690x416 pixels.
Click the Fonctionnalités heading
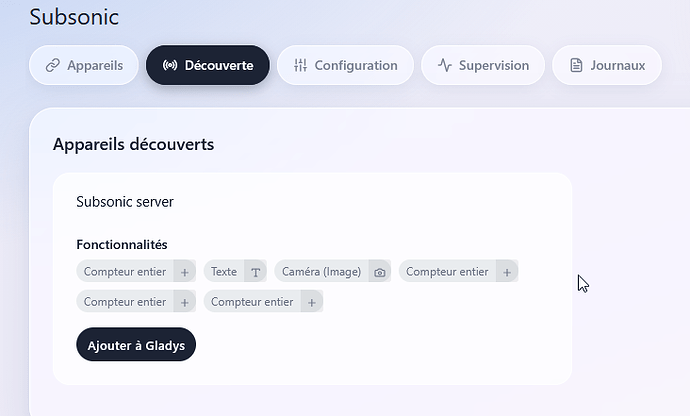pos(122,244)
